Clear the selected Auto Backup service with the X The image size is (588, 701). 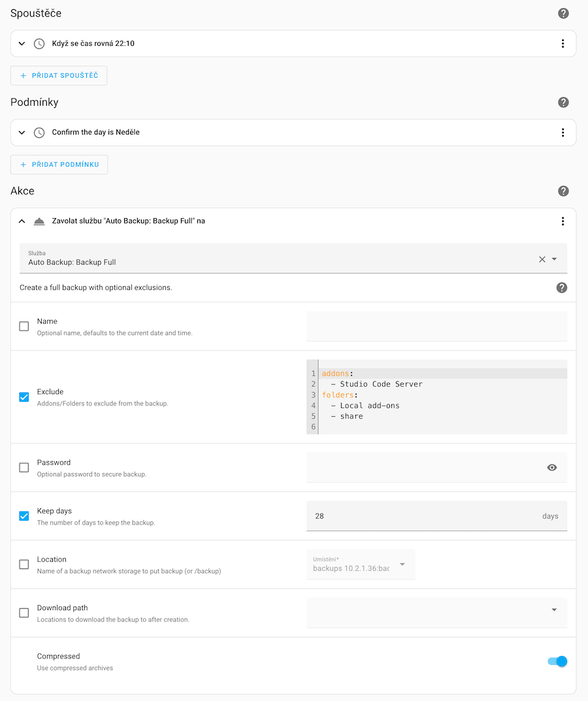(542, 259)
